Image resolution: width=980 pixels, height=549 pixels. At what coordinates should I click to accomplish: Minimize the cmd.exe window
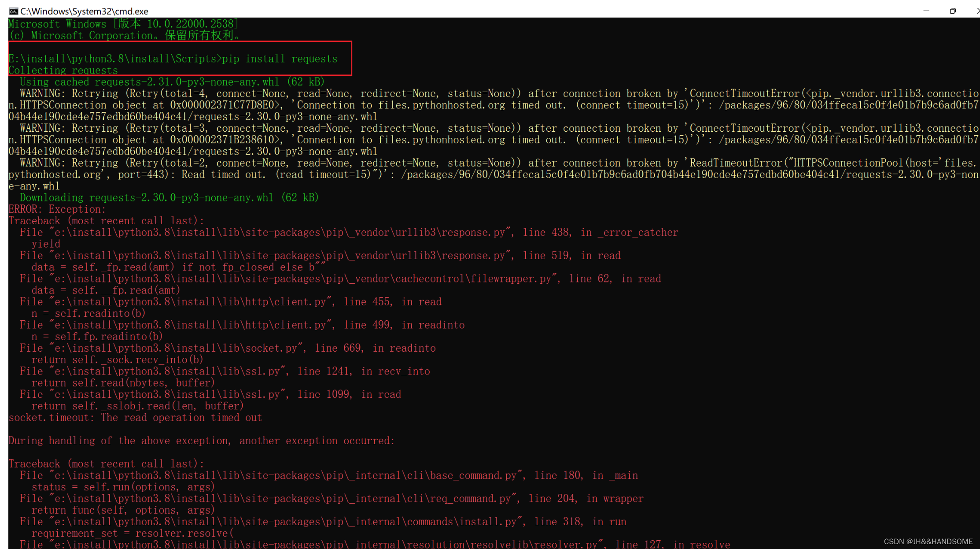click(x=926, y=11)
